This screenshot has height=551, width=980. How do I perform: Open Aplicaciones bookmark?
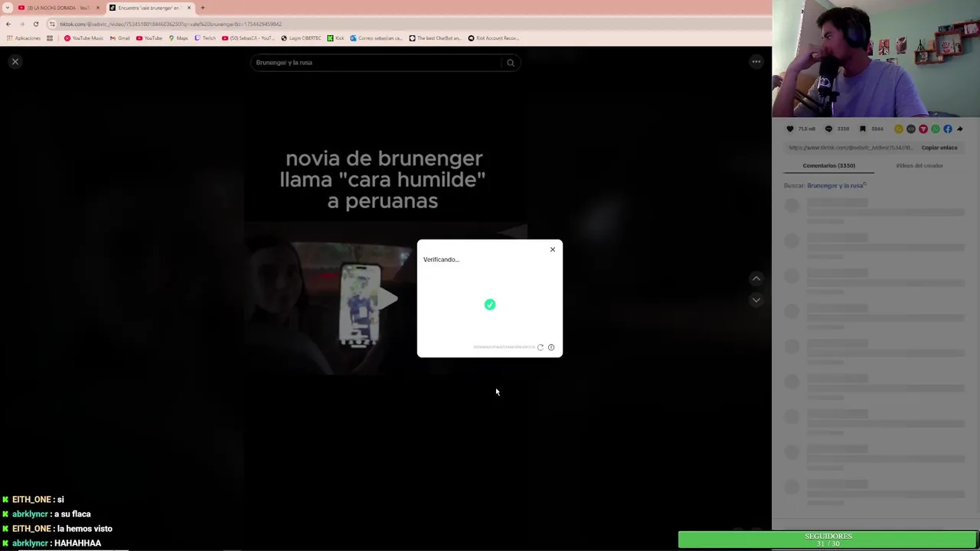(x=24, y=38)
